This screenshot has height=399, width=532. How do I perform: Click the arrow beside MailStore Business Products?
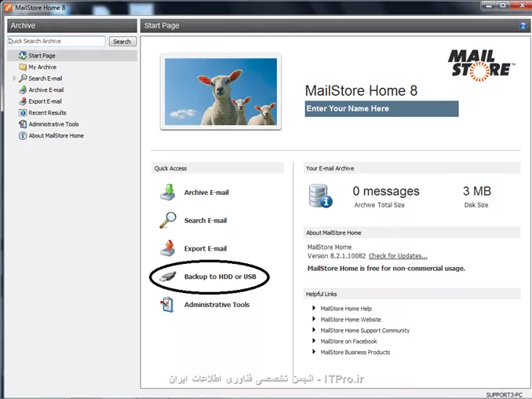(x=314, y=352)
